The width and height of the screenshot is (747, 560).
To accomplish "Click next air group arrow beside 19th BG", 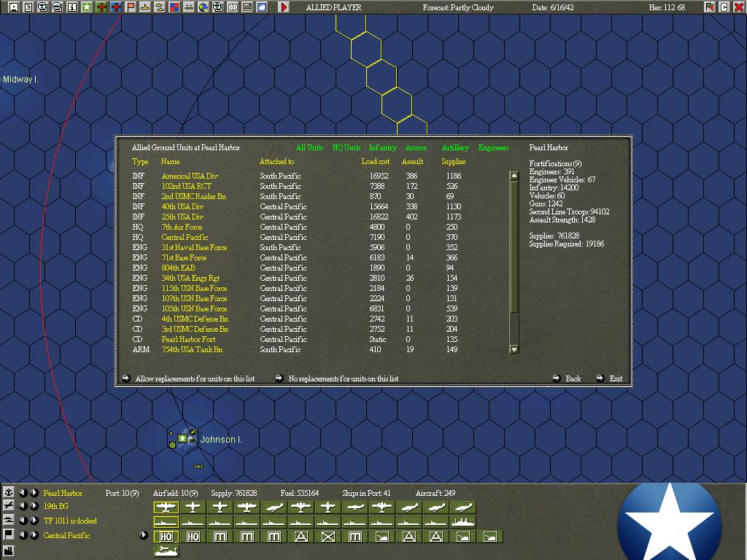I will (34, 506).
